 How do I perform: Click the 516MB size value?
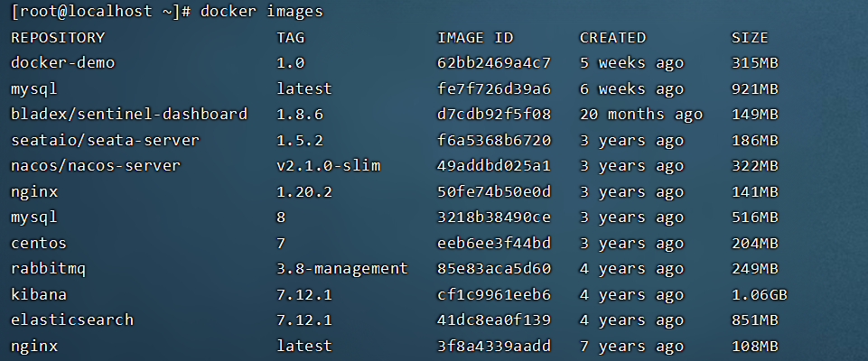tap(755, 218)
